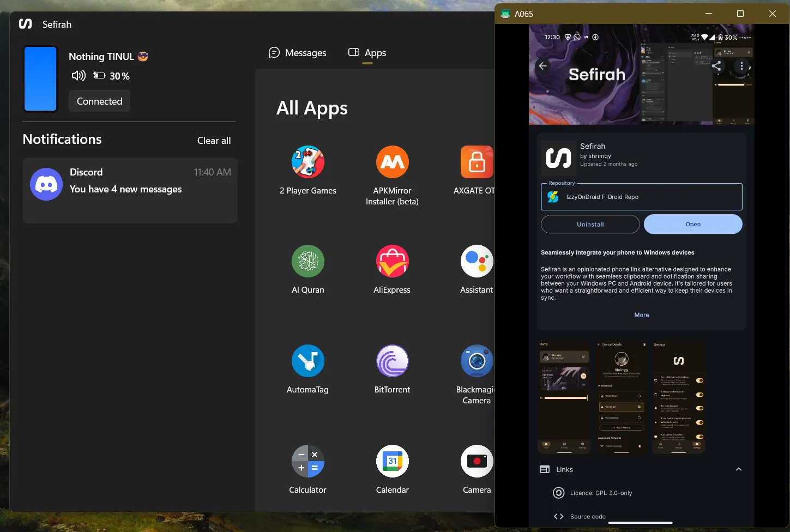Collapse the Links section chevron

click(738, 469)
